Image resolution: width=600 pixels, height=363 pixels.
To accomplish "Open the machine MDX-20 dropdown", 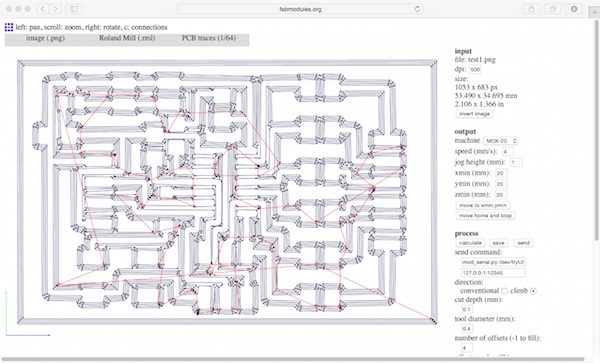I will (501, 141).
